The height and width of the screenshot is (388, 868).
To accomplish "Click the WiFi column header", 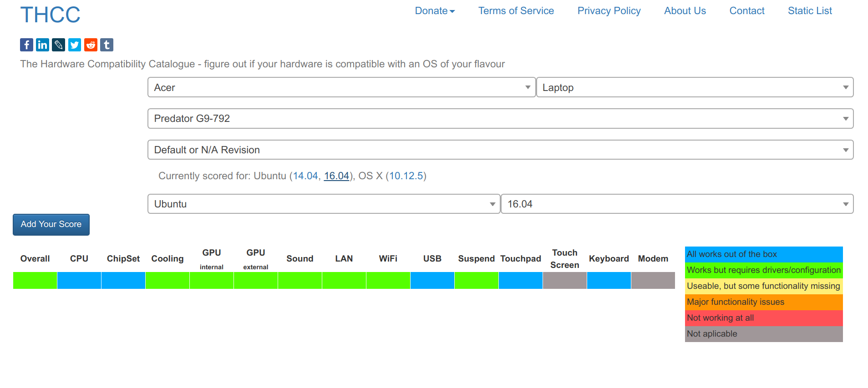I will [x=388, y=259].
